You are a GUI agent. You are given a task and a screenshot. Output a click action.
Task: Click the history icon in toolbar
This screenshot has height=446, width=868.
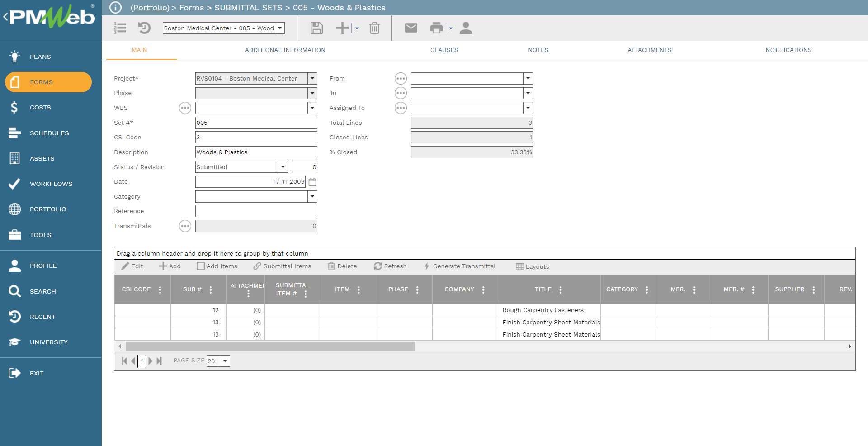[x=144, y=28]
